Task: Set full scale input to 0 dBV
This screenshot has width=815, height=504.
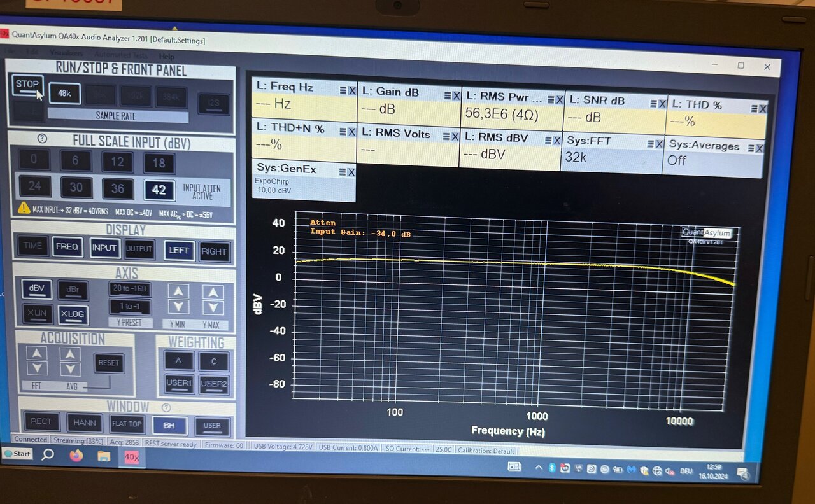Action: (34, 159)
